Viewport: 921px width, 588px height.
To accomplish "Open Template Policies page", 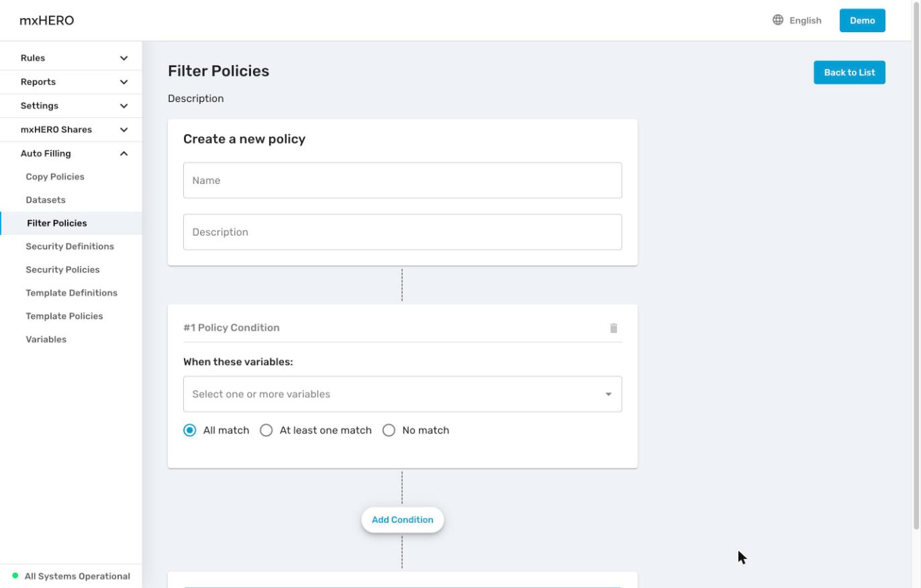I will click(64, 316).
